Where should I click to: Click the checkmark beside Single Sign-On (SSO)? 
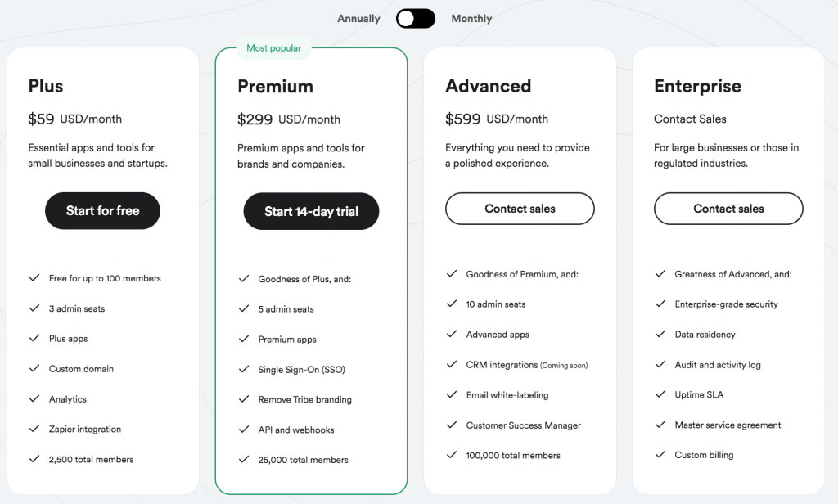(244, 369)
